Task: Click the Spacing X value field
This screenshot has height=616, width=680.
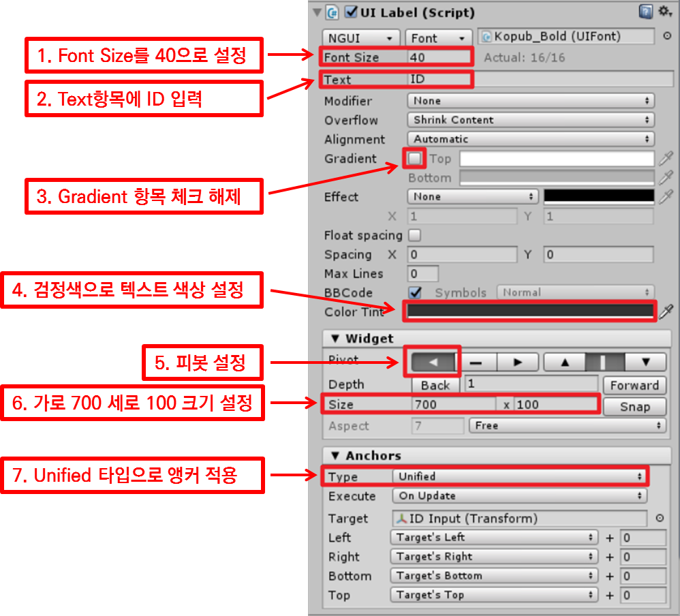Action: [x=462, y=254]
